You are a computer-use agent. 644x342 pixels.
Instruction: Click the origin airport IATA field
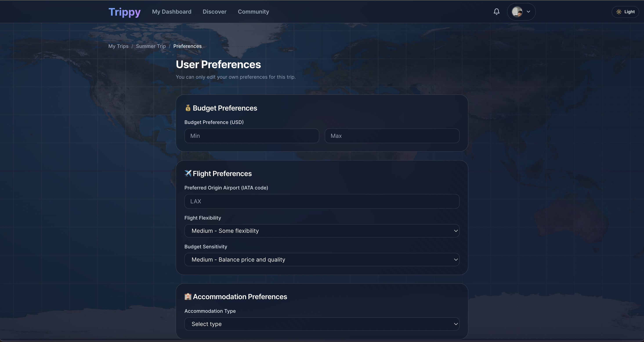[x=322, y=201]
